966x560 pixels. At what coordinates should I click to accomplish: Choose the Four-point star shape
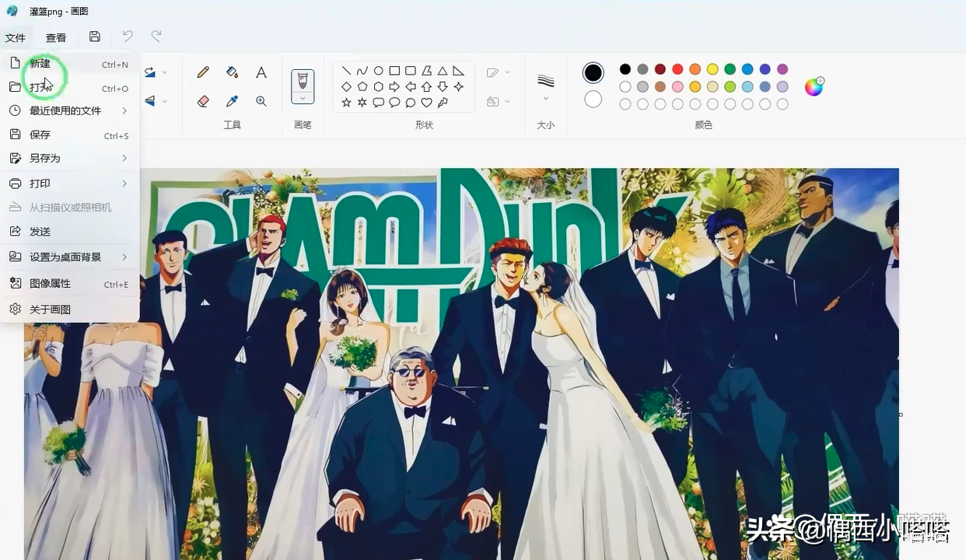(x=459, y=86)
